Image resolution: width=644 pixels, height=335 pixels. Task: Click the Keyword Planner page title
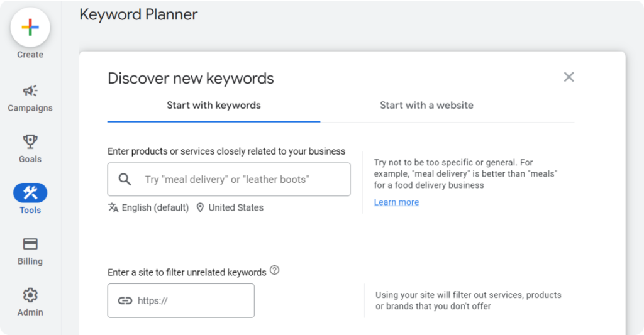138,15
